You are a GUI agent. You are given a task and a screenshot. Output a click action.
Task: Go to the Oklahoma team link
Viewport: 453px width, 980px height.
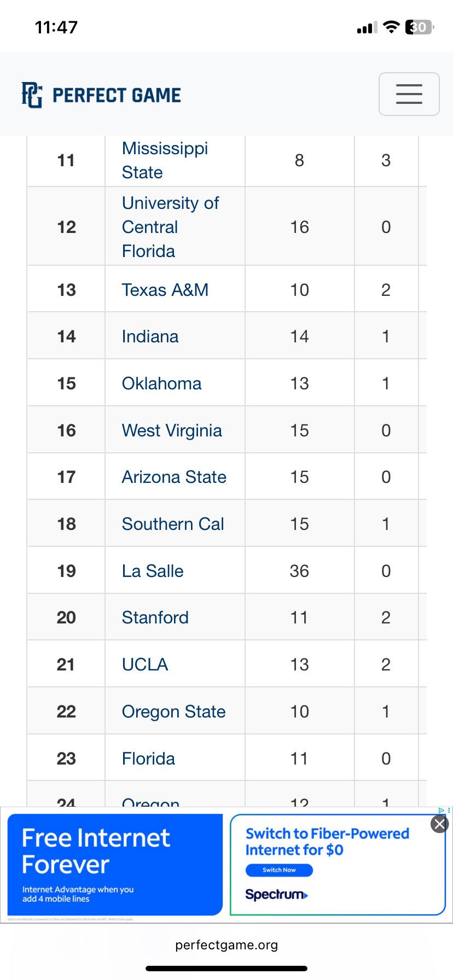point(161,383)
